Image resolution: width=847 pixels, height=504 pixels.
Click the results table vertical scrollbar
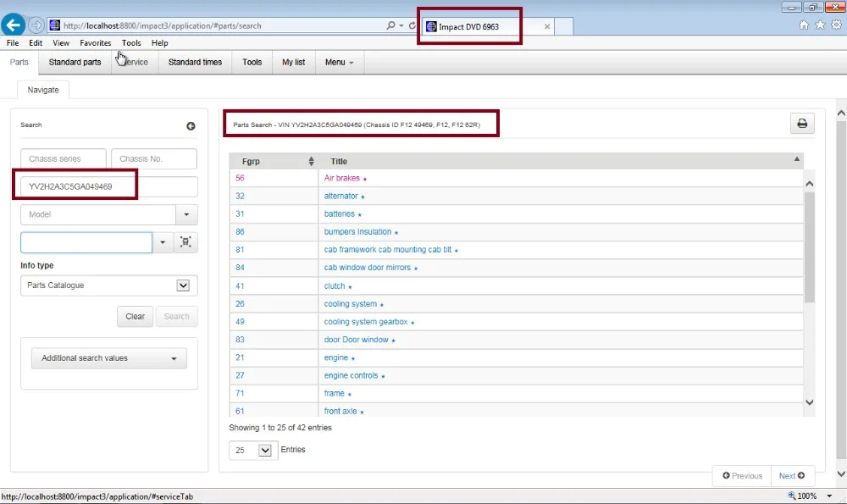point(809,246)
